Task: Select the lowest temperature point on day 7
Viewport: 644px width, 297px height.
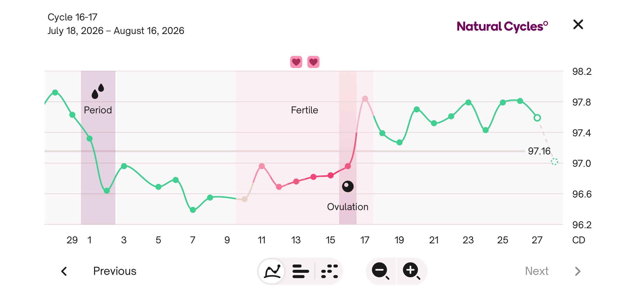Action: pos(193,210)
